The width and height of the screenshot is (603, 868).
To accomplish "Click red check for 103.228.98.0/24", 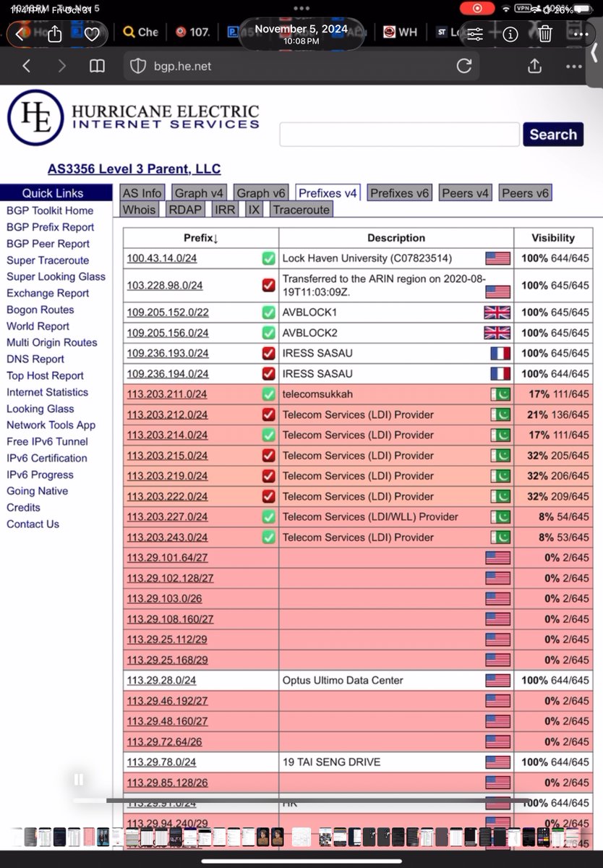I will click(x=268, y=285).
